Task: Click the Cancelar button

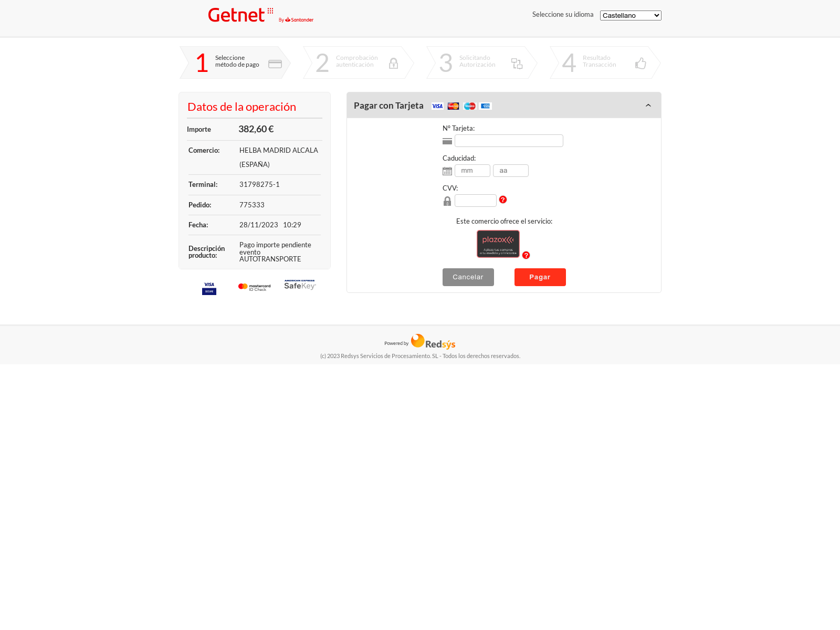Action: pyautogui.click(x=468, y=277)
